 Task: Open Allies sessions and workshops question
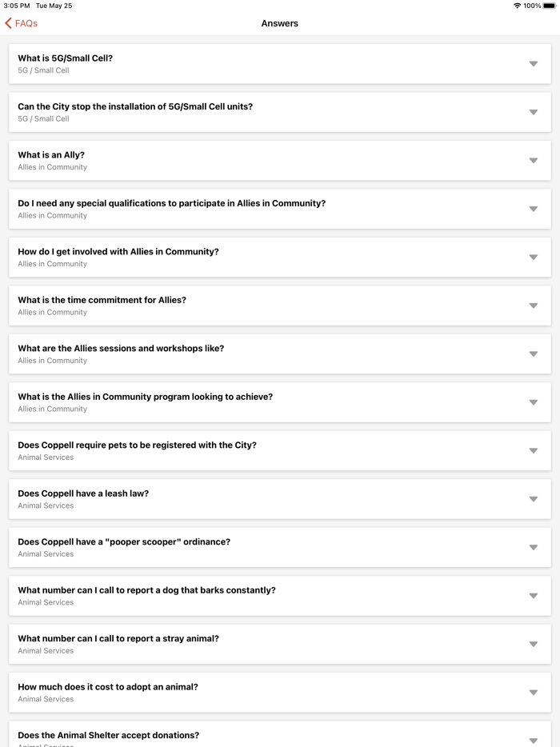pos(122,349)
